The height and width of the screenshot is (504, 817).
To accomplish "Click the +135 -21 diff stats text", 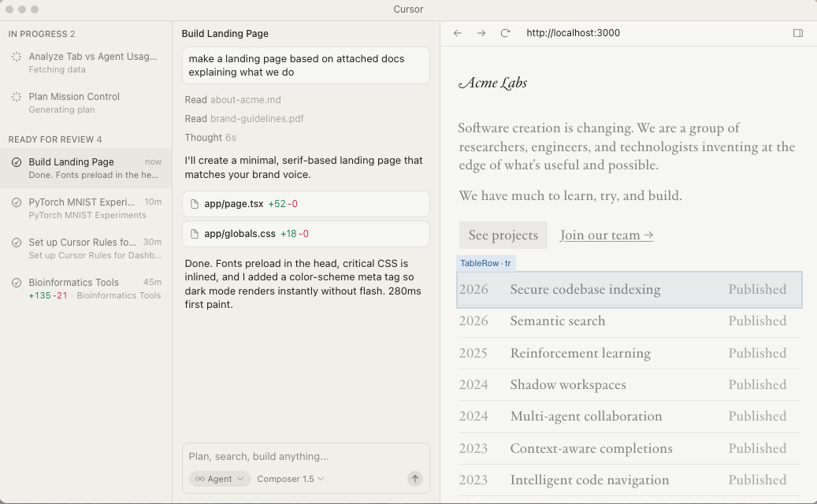I will (x=48, y=295).
